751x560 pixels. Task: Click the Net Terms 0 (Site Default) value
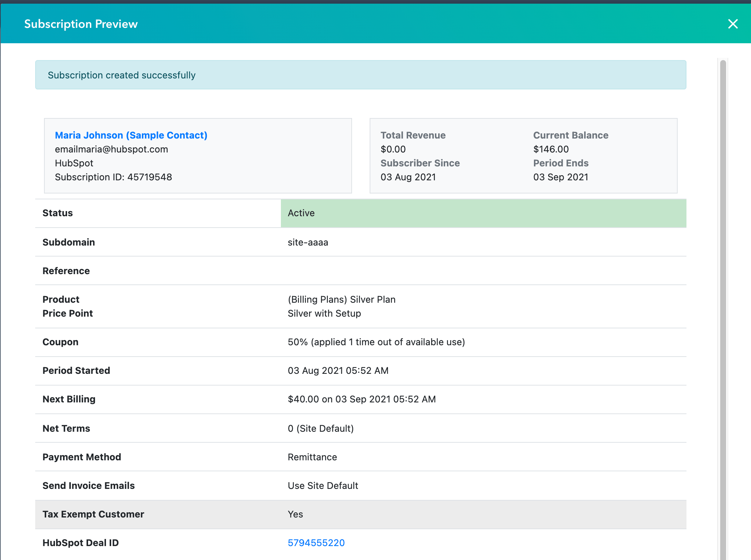click(x=320, y=429)
